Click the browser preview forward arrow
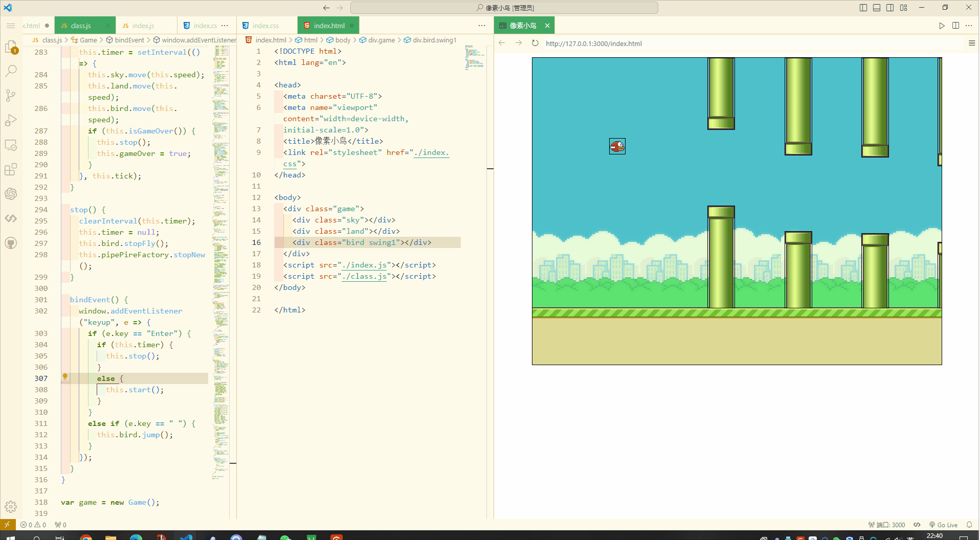 click(x=519, y=43)
